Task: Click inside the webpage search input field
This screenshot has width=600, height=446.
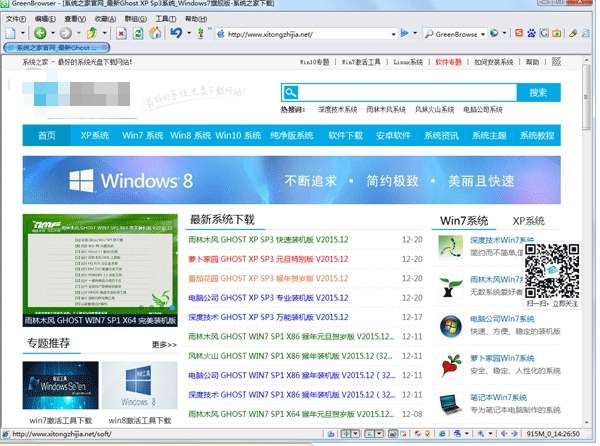Action: coord(408,93)
